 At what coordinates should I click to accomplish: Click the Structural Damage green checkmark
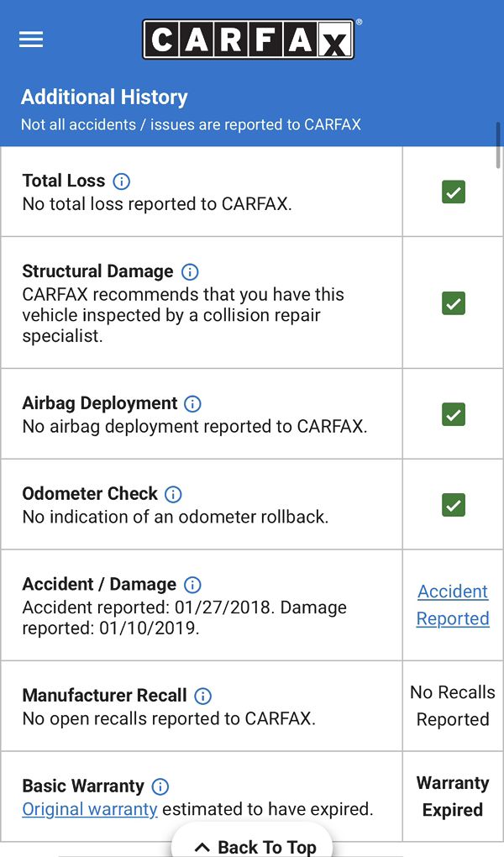[x=454, y=303]
